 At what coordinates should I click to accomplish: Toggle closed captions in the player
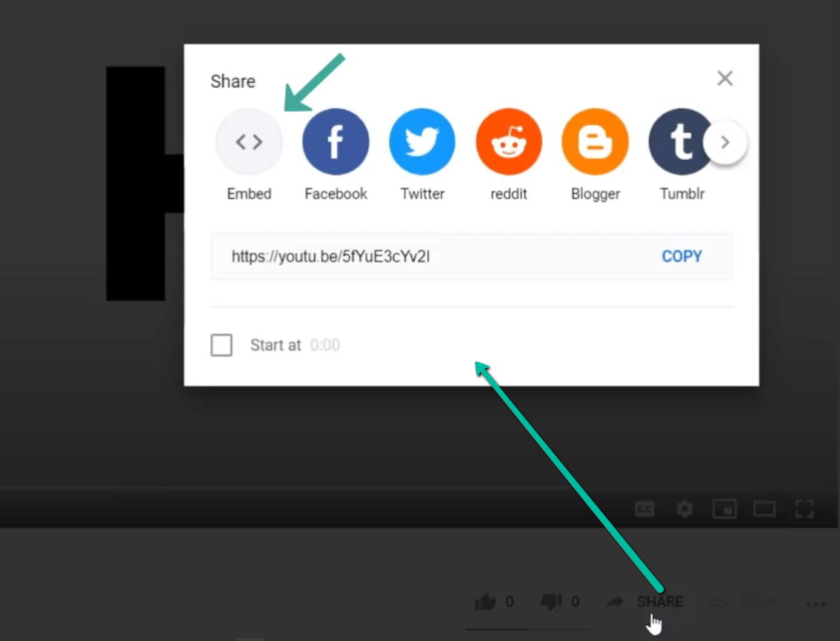(645, 509)
